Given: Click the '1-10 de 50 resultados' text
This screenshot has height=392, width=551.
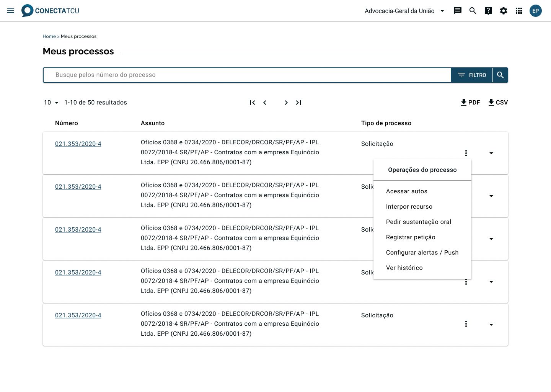Looking at the screenshot, I should click(96, 103).
